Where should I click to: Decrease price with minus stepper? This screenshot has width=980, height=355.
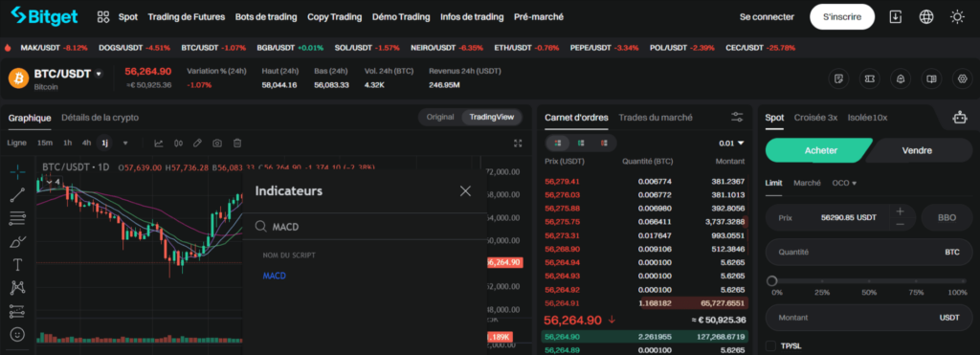tap(900, 224)
